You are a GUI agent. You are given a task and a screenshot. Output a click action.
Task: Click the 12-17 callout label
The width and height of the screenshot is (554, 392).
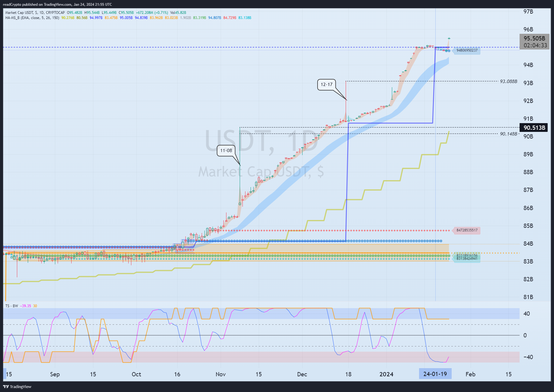(326, 84)
